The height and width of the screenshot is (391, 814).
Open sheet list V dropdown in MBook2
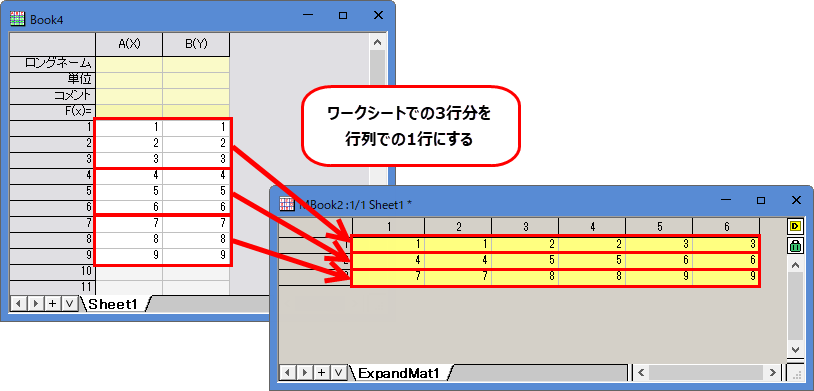coord(338,372)
